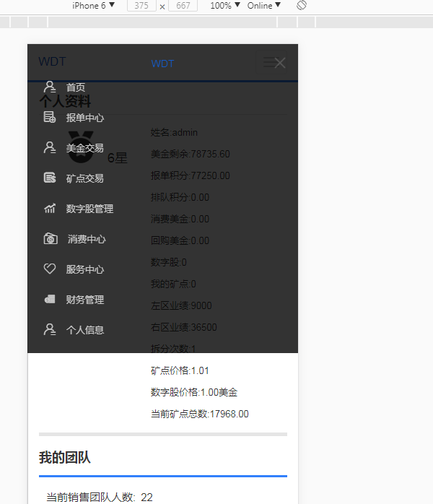Click the 矿点交易 ledger icon
The height and width of the screenshot is (504, 433).
coord(50,178)
